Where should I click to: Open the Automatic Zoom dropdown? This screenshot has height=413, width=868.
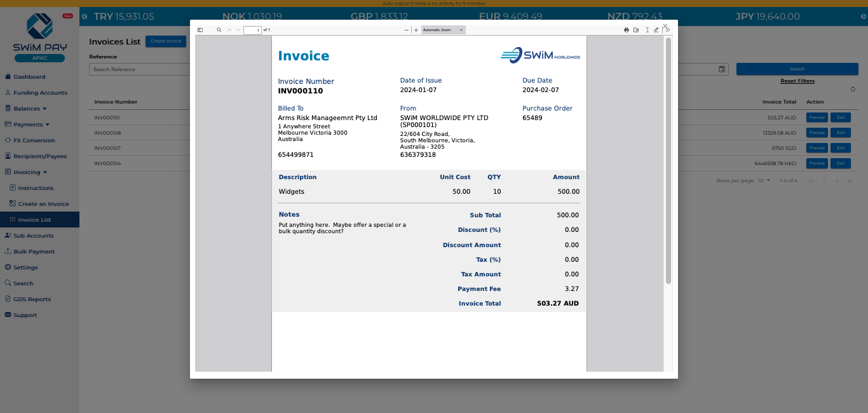tap(443, 29)
